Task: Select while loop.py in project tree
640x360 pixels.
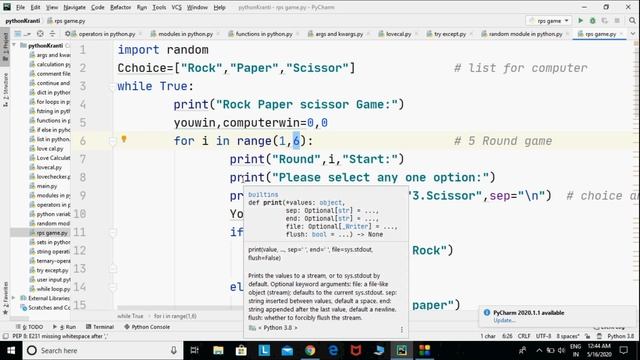Action: (49, 289)
